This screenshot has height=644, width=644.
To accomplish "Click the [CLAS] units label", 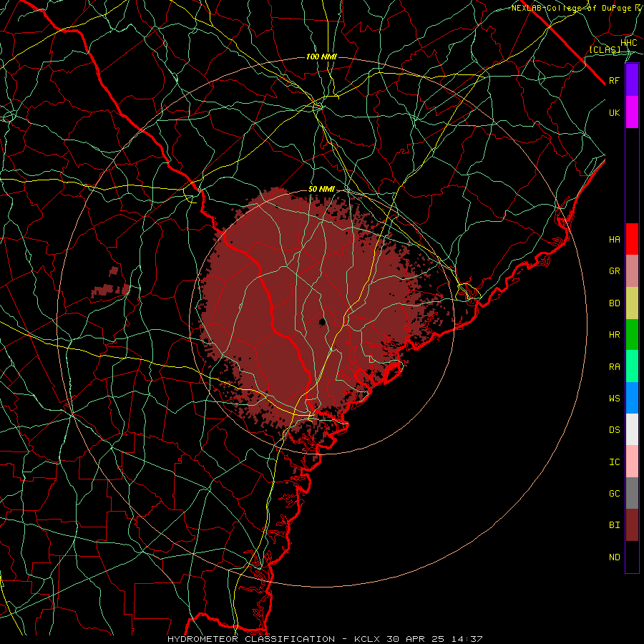I will (x=605, y=49).
